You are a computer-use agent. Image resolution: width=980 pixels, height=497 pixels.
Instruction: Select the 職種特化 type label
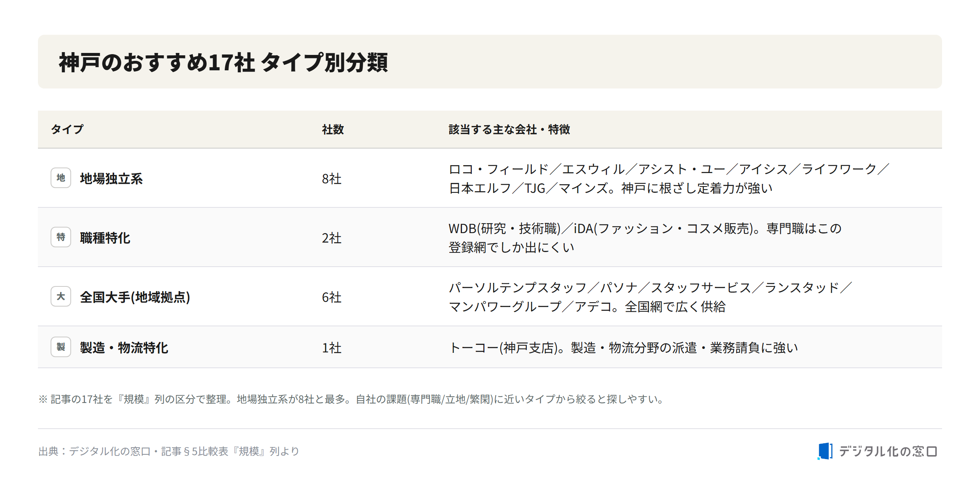click(105, 238)
